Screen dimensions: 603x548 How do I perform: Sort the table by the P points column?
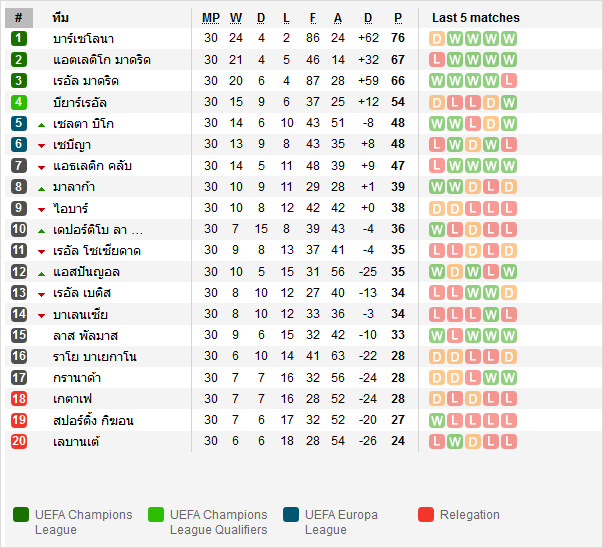pos(398,18)
